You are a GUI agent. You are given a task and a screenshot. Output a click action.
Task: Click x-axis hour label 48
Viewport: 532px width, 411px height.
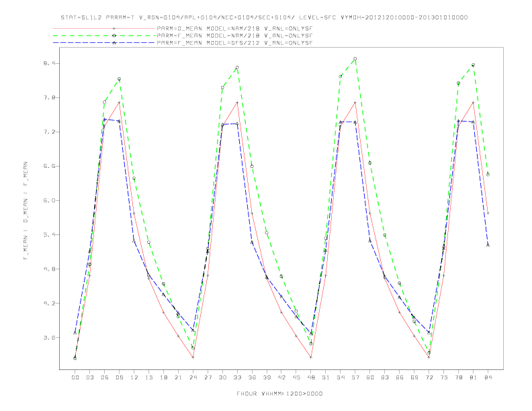point(311,377)
